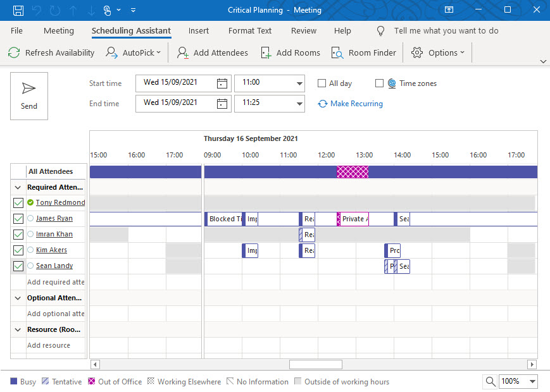Open Room Finder pane
This screenshot has height=392, width=550.
pos(364,52)
